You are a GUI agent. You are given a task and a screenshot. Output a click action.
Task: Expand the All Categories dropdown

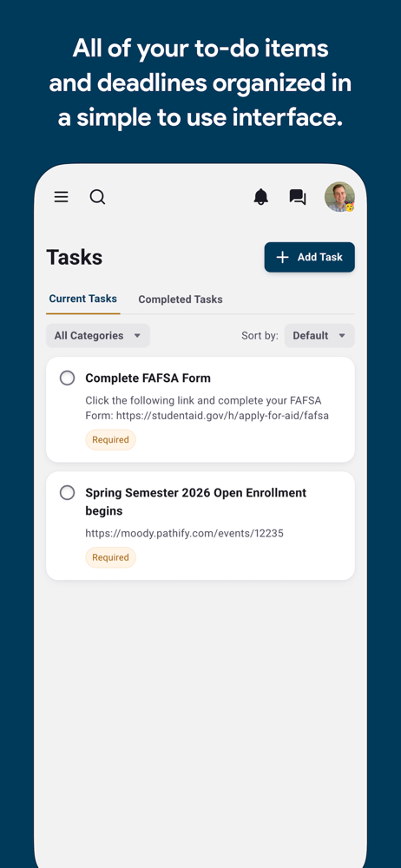98,335
